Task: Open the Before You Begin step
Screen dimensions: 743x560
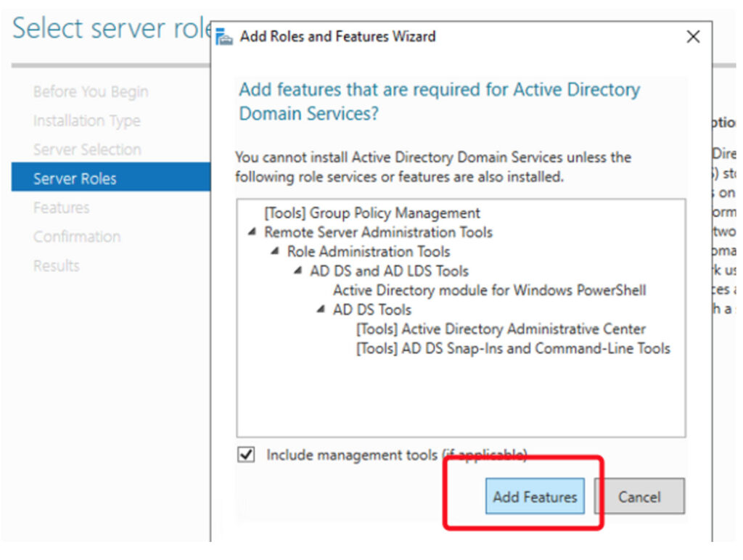Action: pyautogui.click(x=90, y=92)
